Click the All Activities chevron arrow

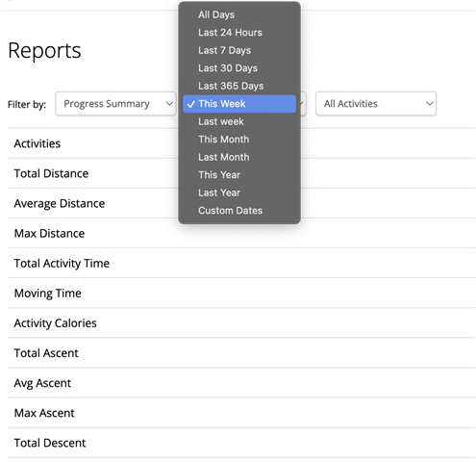click(x=430, y=104)
